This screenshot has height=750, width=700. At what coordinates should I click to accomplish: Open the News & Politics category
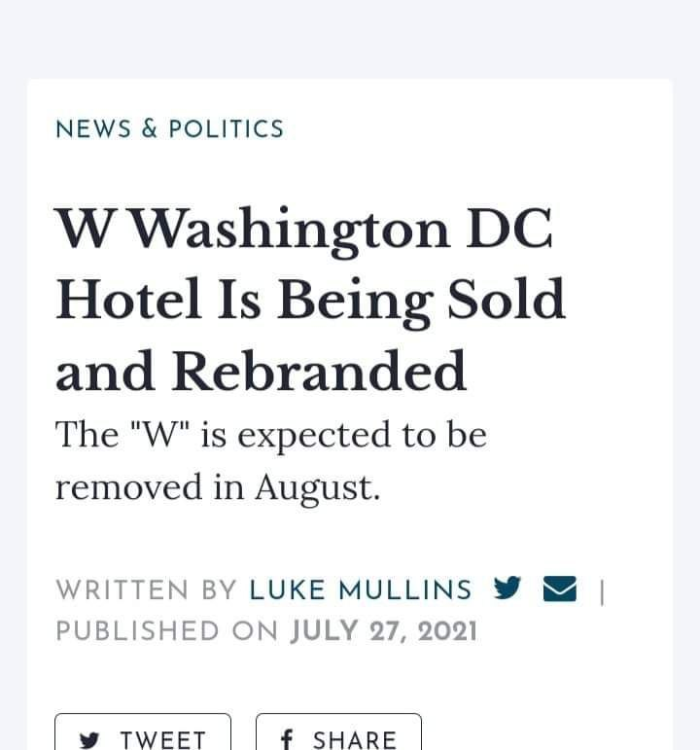click(x=170, y=129)
